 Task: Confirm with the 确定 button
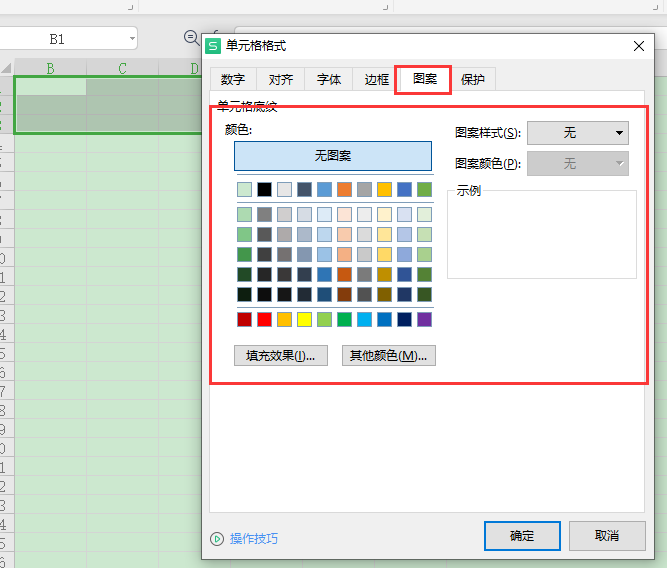click(x=522, y=535)
